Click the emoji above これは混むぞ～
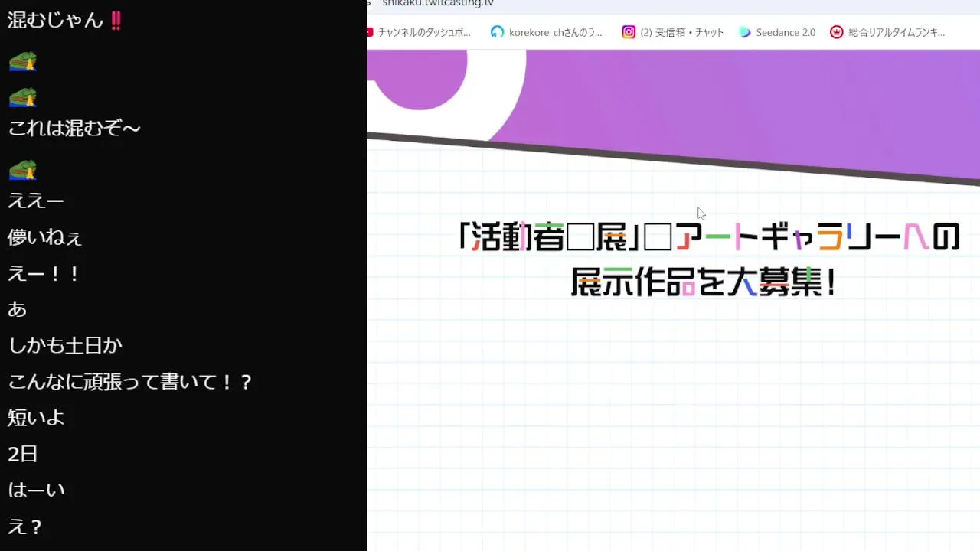The width and height of the screenshot is (980, 551). pos(23,97)
